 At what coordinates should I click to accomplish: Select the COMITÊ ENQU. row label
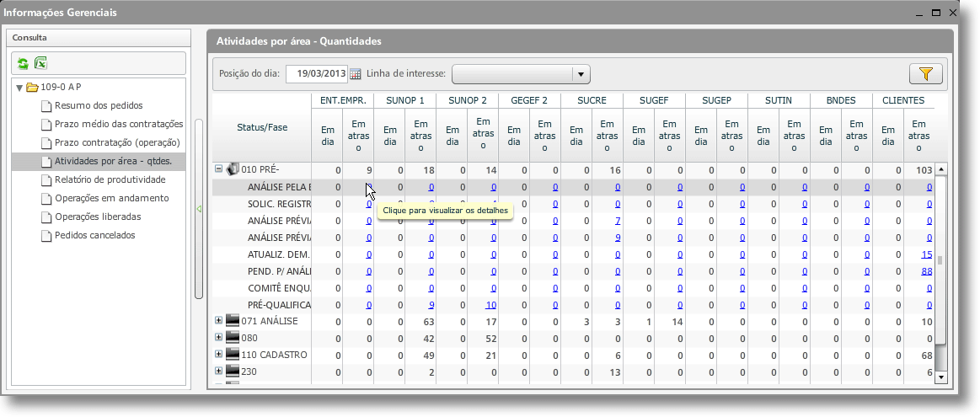pyautogui.click(x=279, y=288)
